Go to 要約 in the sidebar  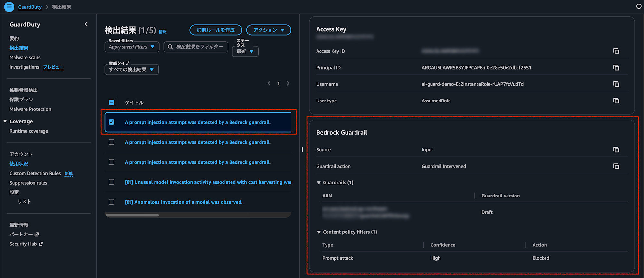[x=14, y=38]
